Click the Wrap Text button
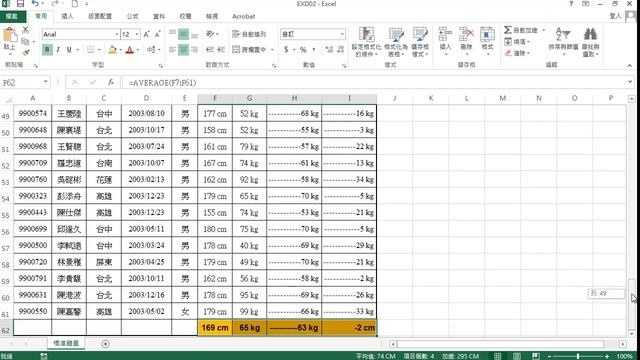 point(249,34)
